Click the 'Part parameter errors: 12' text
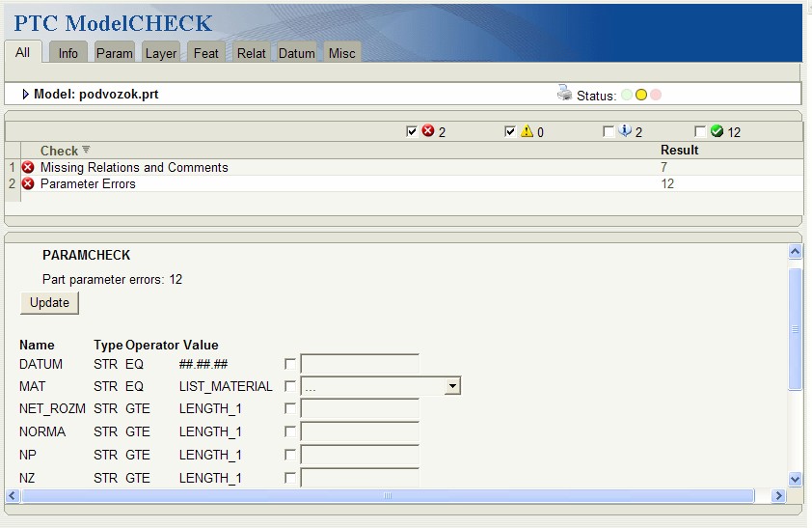The height and width of the screenshot is (528, 812). (x=113, y=279)
